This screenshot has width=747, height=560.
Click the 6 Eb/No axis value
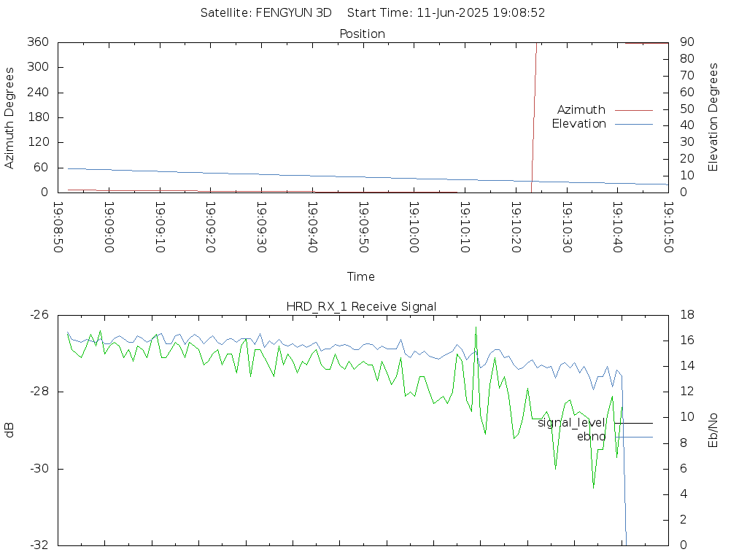point(684,469)
